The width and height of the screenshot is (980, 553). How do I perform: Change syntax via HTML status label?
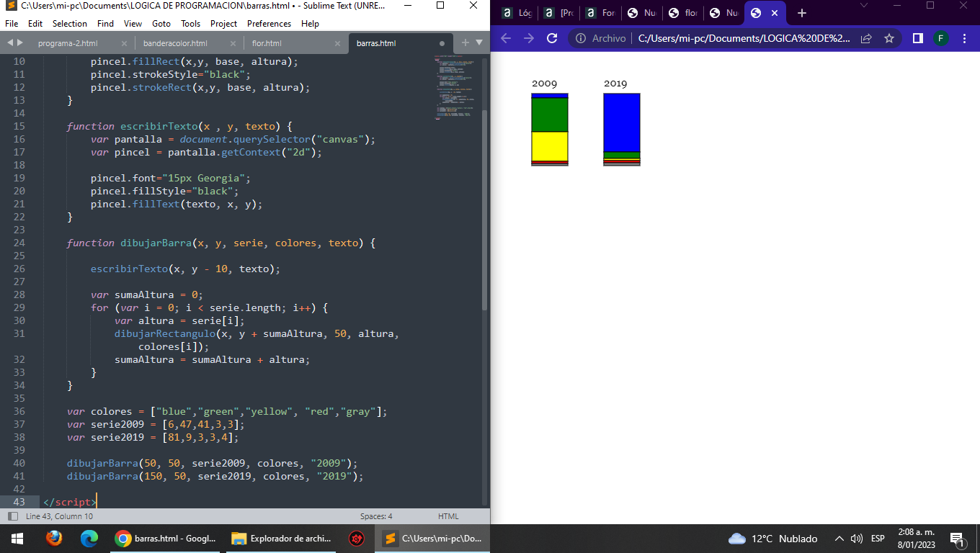[x=448, y=516]
